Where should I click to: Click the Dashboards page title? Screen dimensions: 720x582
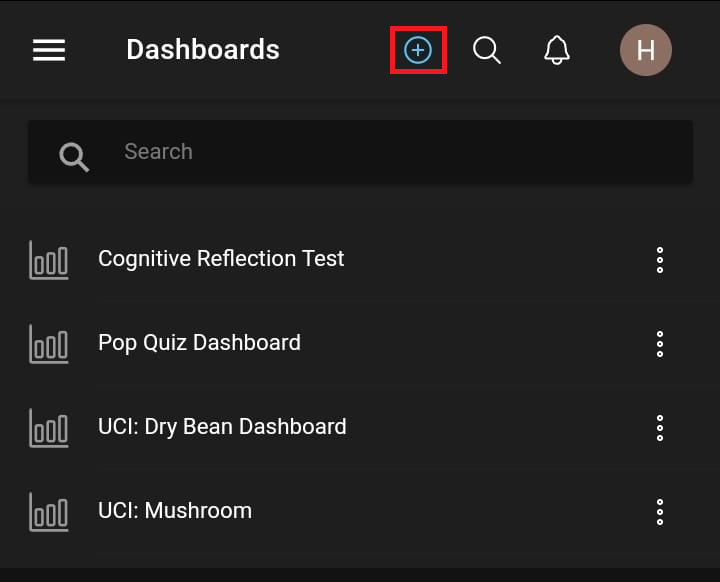203,50
